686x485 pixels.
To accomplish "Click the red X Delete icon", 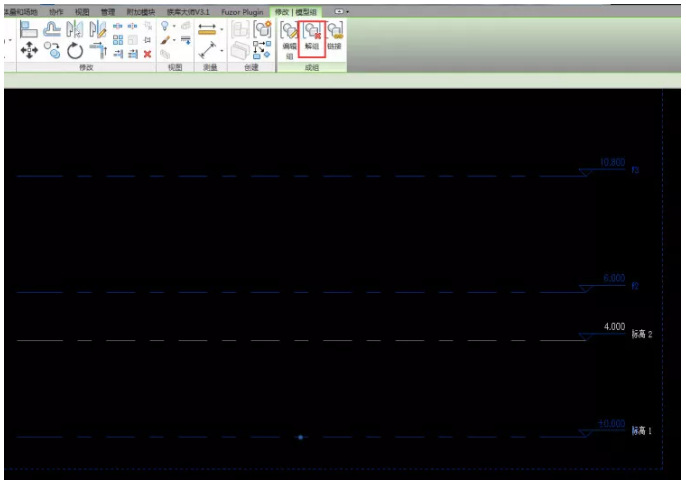I will 147,54.
